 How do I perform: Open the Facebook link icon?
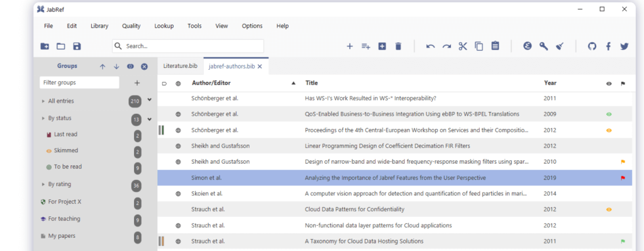[608, 47]
